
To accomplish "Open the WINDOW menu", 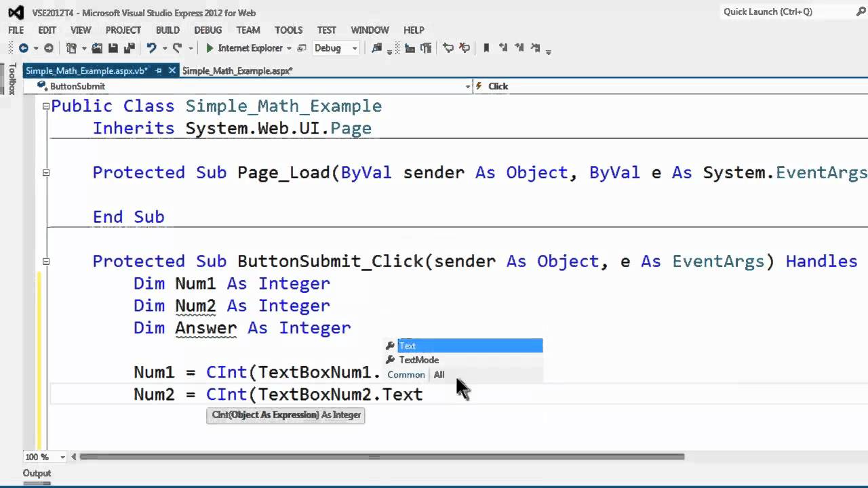I will 370,30.
